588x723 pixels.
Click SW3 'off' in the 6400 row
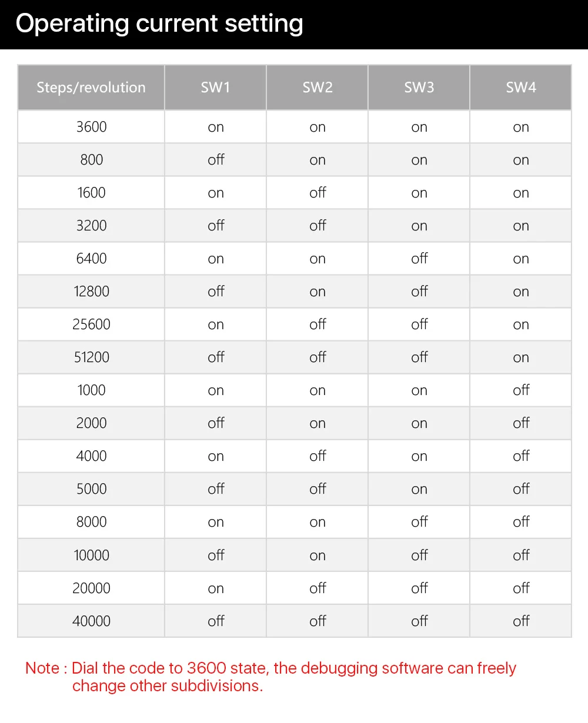click(419, 259)
